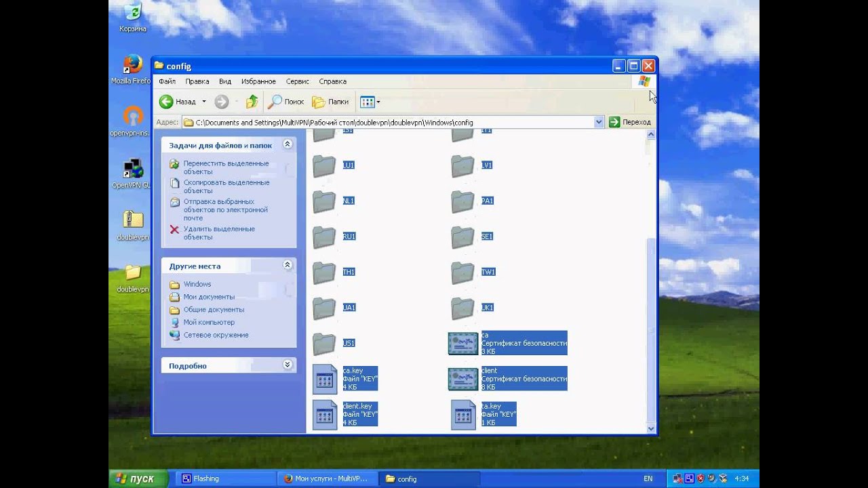
Task: Click scrollbar down arrow in file list
Action: (651, 428)
